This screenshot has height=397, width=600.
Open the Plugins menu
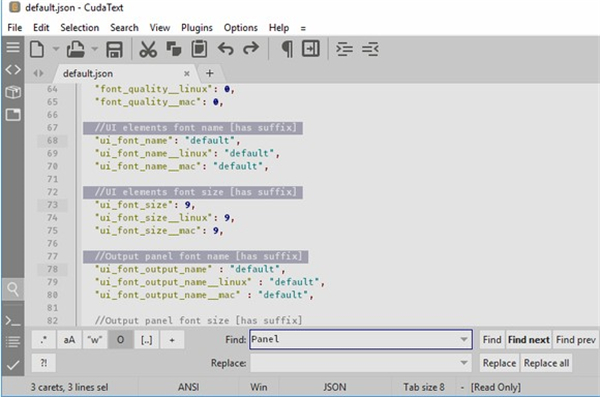coord(197,28)
